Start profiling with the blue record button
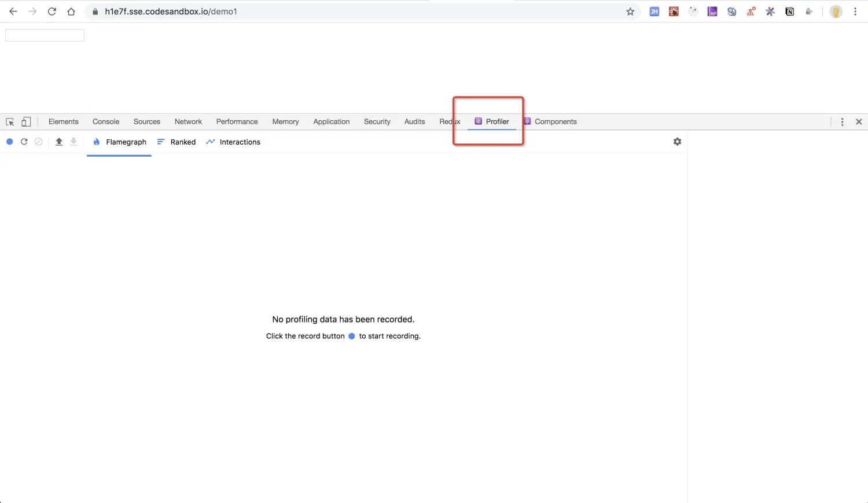Screen dimensions: 868x503 click(9, 142)
